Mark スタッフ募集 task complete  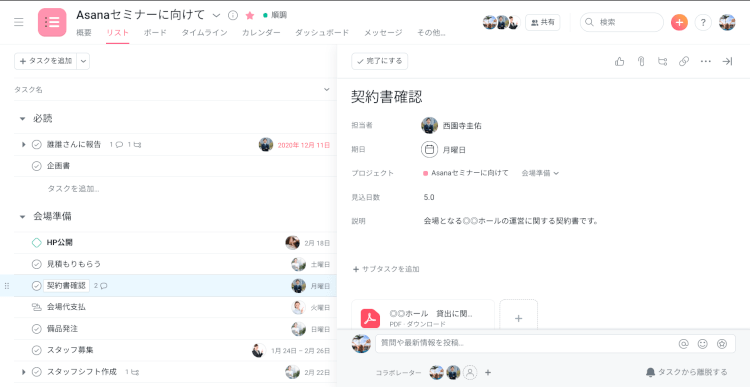click(x=36, y=350)
